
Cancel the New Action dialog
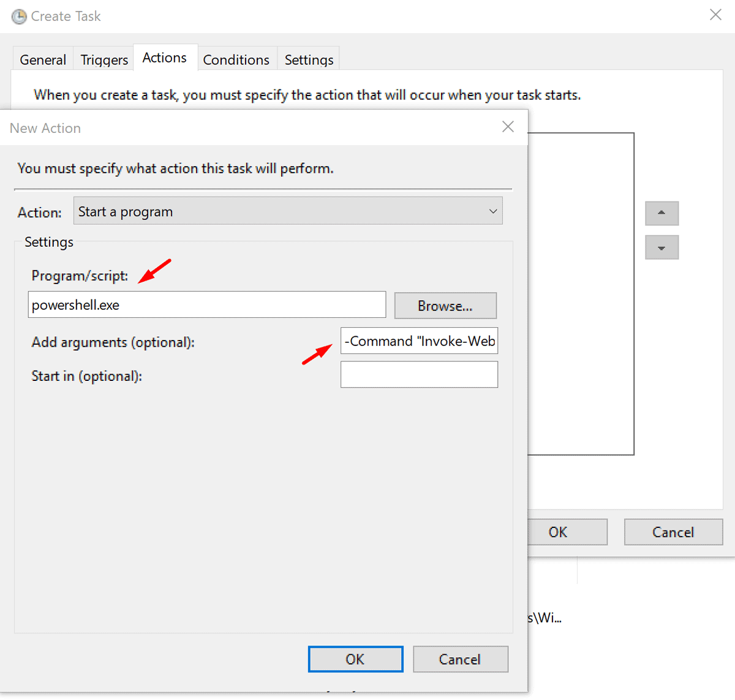coord(460,660)
